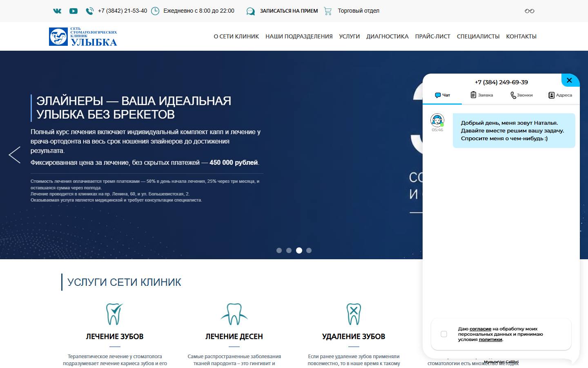Switch to Звонки tab in widget
Viewport: 588px width, 368px height.
pos(521,95)
